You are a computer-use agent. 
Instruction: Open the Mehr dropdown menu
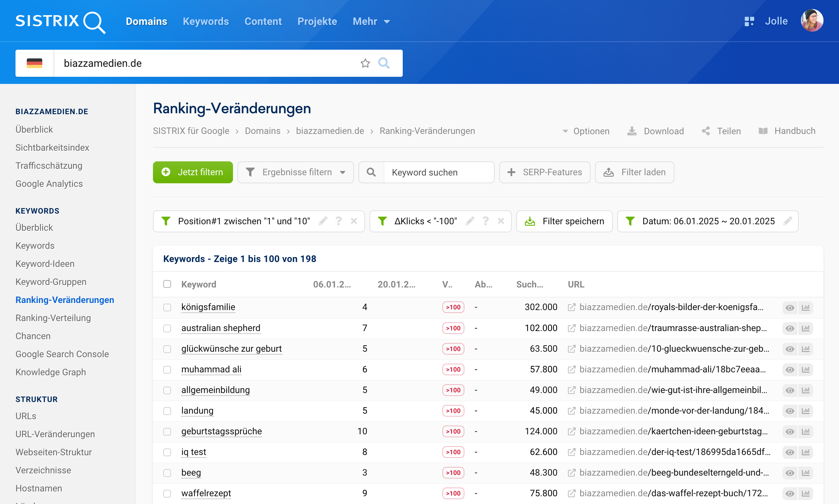click(371, 21)
